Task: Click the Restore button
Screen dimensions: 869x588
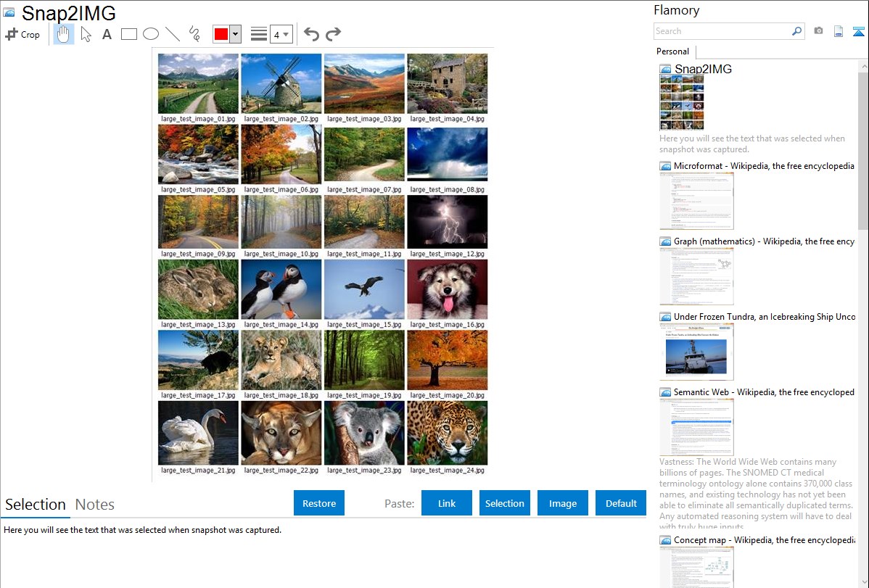Action: point(319,503)
